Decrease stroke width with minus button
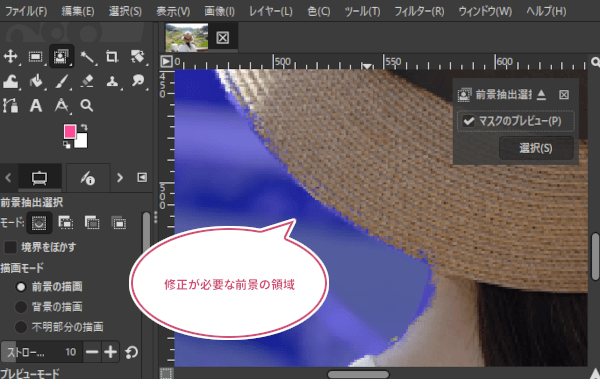Image resolution: width=600 pixels, height=379 pixels. [92, 352]
